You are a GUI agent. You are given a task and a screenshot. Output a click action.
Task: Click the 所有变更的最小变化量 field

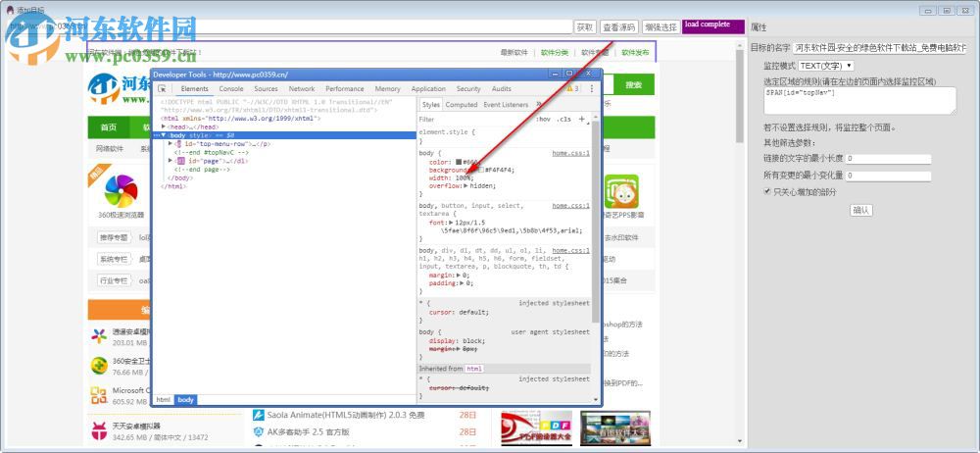889,176
